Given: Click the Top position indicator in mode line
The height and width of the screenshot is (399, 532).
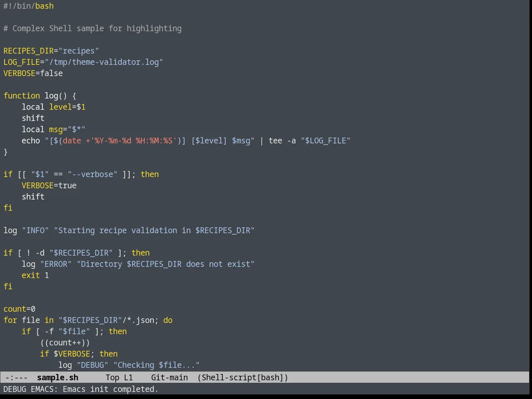Looking at the screenshot, I should (x=112, y=377).
